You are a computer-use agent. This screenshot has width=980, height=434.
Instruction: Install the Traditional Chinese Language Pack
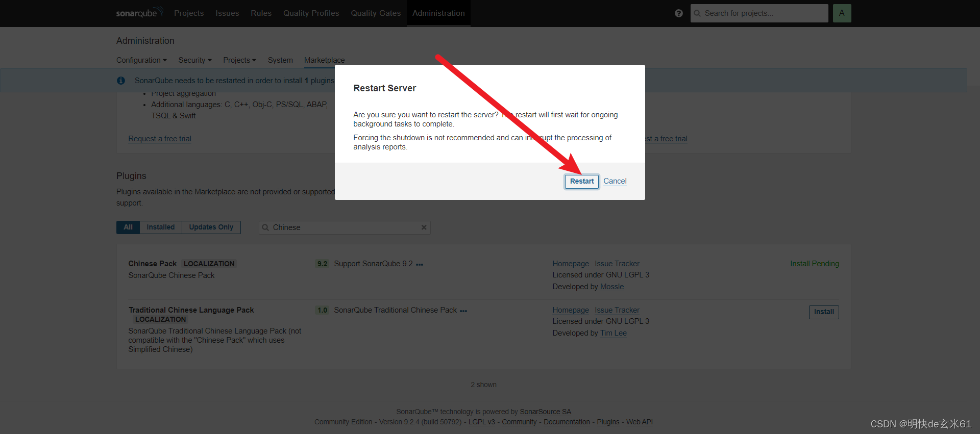coord(824,312)
